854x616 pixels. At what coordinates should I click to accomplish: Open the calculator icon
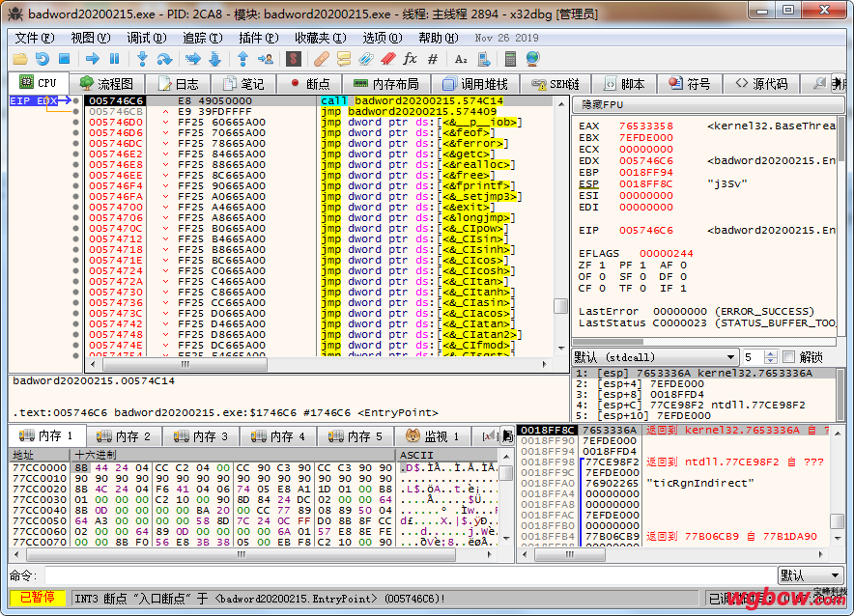[510, 59]
